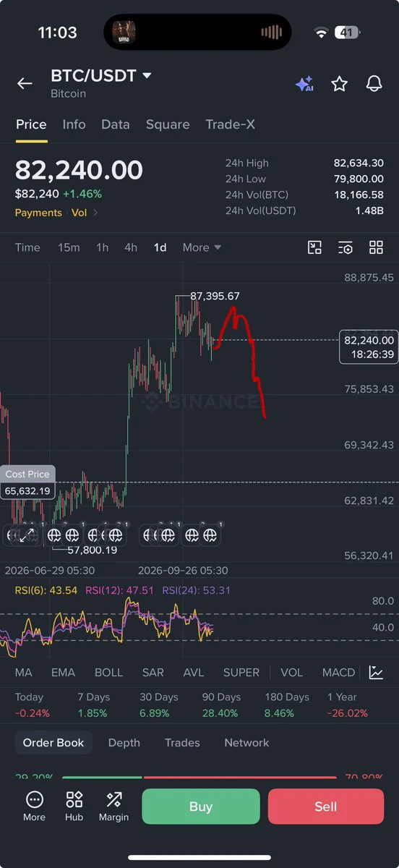The width and height of the screenshot is (399, 868).
Task: Tap the large 82,240.00 price
Action: click(79, 170)
